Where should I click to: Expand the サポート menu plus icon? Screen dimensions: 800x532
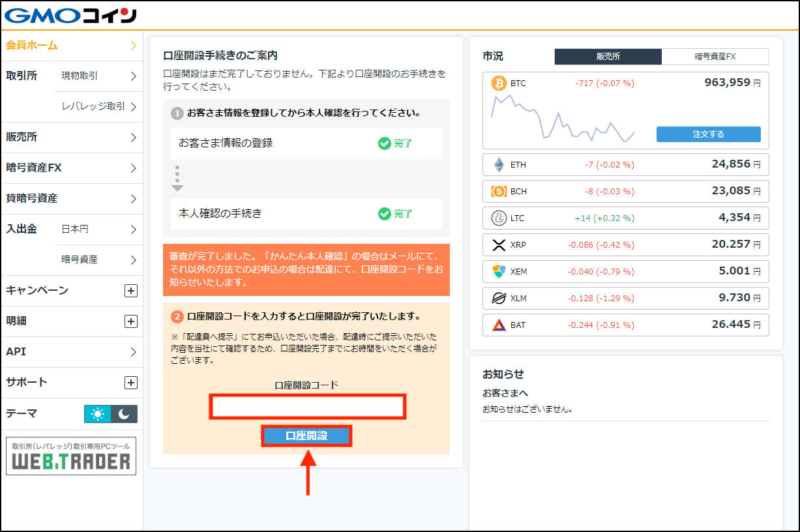(x=131, y=383)
